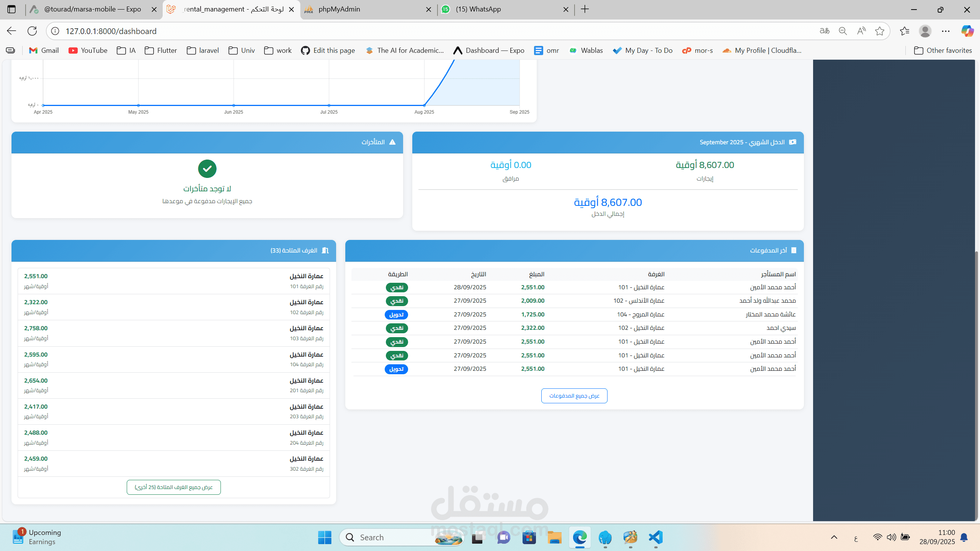Click the Visual Studio Code taskbar icon

655,538
